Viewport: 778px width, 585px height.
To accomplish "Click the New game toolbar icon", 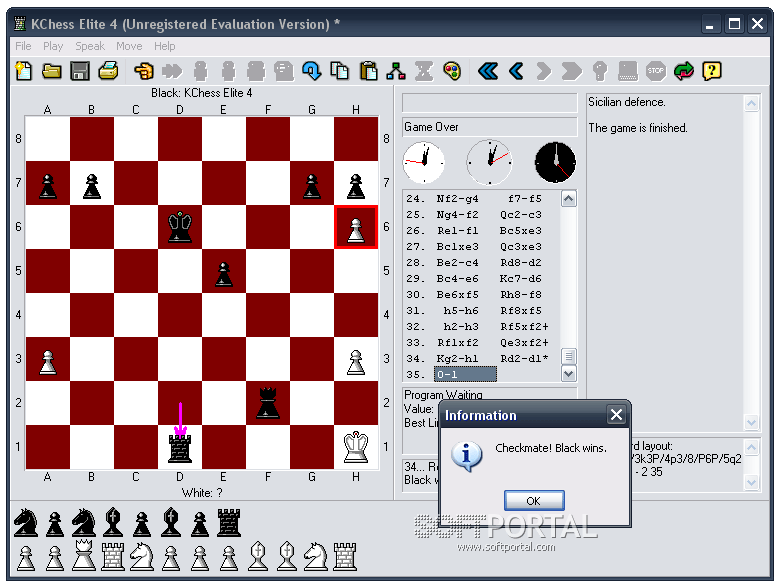I will point(23,71).
